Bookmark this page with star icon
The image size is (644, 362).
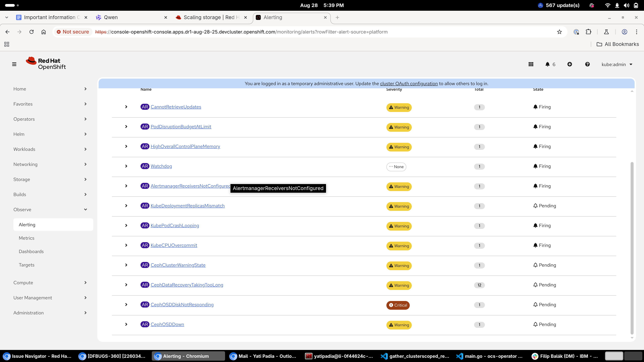click(x=559, y=32)
